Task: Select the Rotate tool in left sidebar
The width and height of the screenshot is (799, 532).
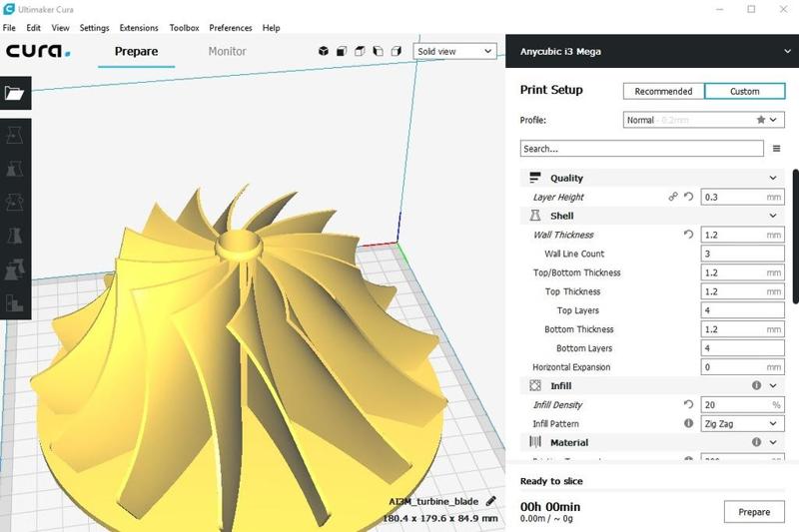Action: [15, 203]
